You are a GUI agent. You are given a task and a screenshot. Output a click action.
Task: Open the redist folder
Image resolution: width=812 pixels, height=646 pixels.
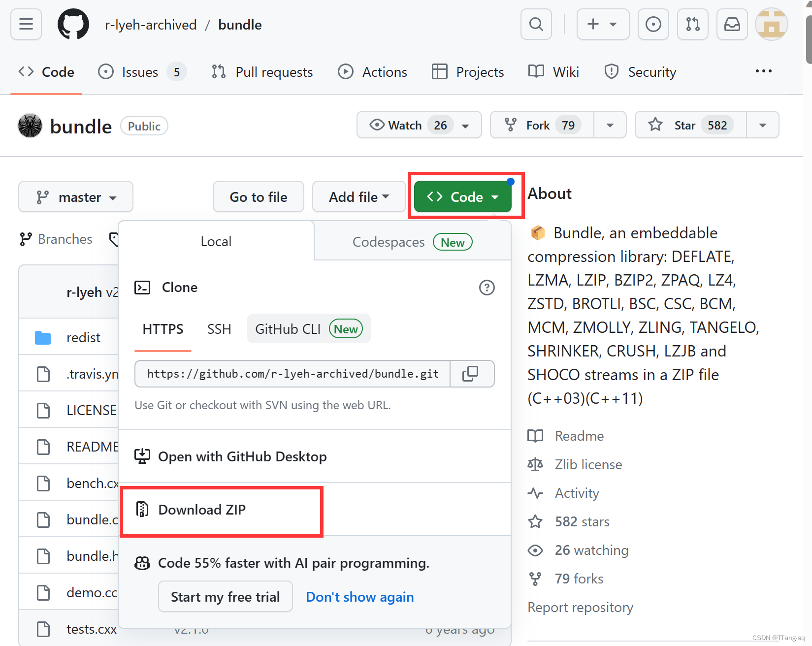83,337
